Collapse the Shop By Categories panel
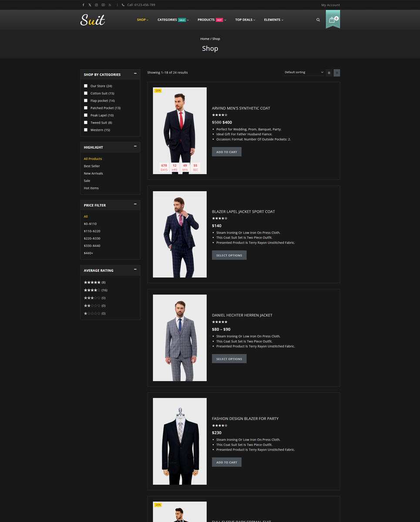The height and width of the screenshot is (522, 420). coord(135,74)
